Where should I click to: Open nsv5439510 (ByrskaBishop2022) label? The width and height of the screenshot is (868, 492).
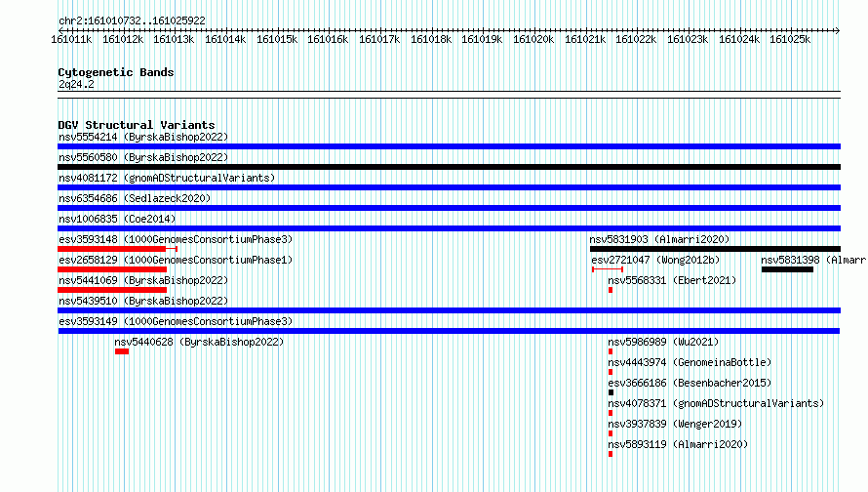(143, 301)
